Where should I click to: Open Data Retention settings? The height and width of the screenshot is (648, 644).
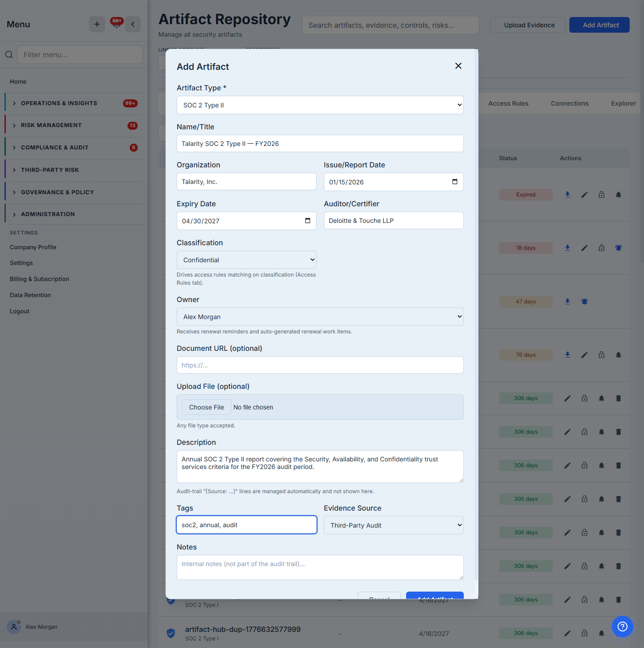[x=30, y=295]
